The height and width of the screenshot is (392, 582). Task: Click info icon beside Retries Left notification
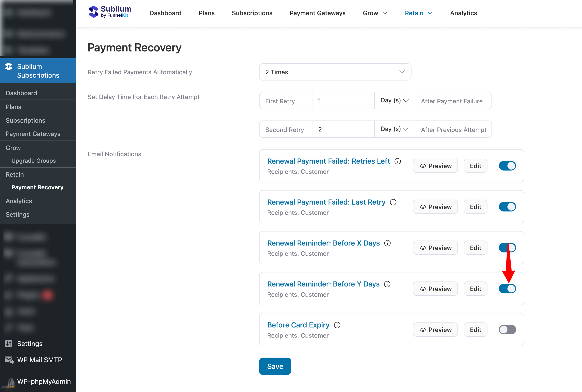[x=397, y=161]
